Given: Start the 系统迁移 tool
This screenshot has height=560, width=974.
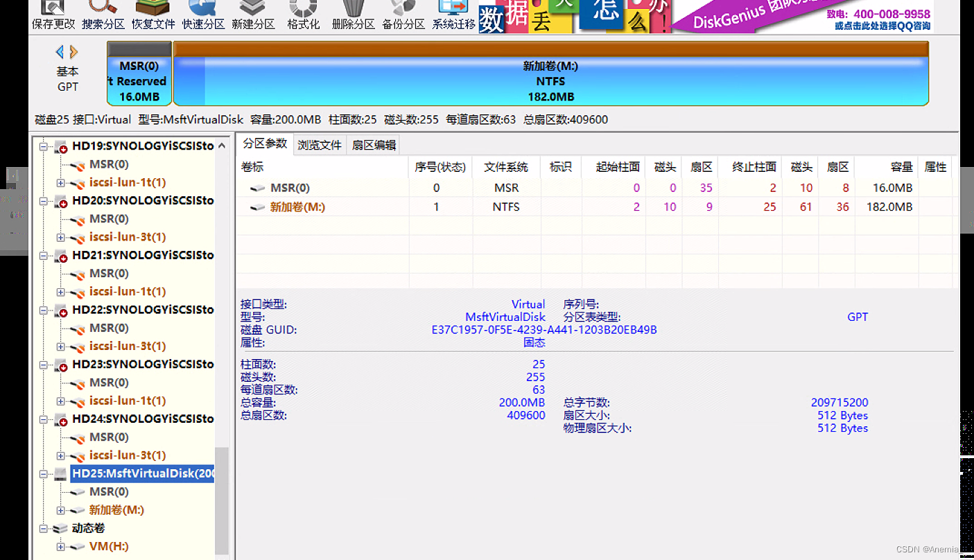Looking at the screenshot, I should pyautogui.click(x=453, y=15).
